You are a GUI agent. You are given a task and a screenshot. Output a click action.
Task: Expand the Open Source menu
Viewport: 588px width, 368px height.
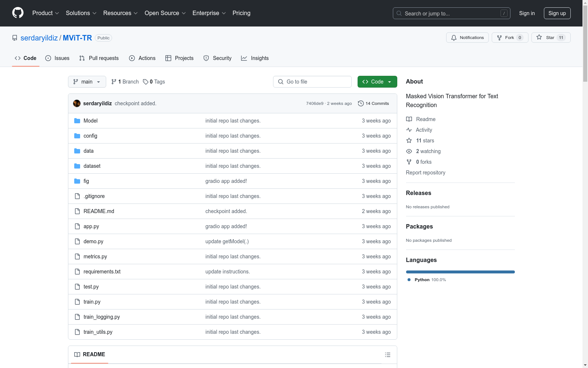(165, 13)
